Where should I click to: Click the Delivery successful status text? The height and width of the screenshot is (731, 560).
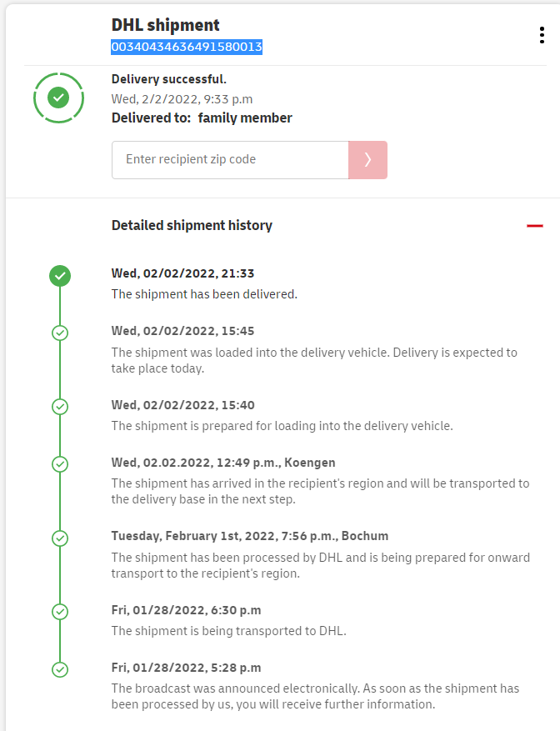coord(169,80)
